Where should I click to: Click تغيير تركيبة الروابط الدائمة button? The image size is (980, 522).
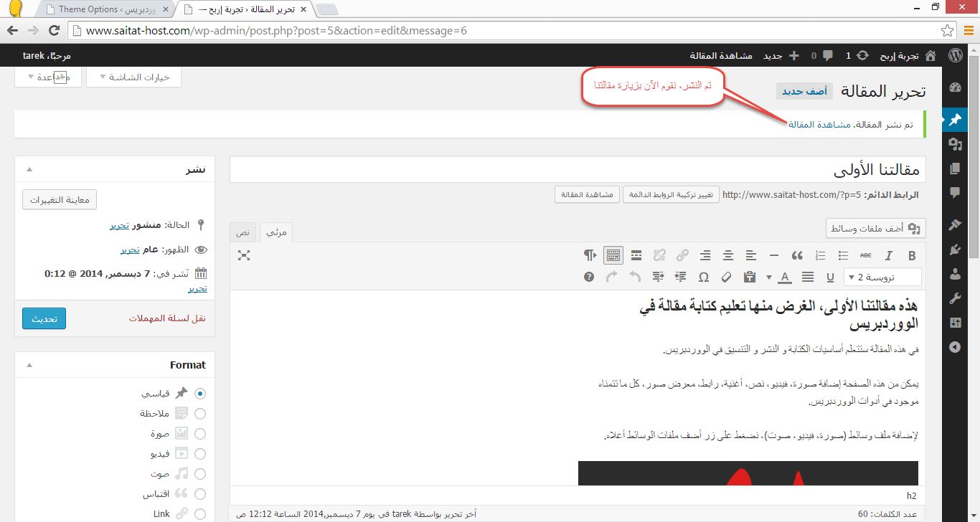[x=671, y=194]
